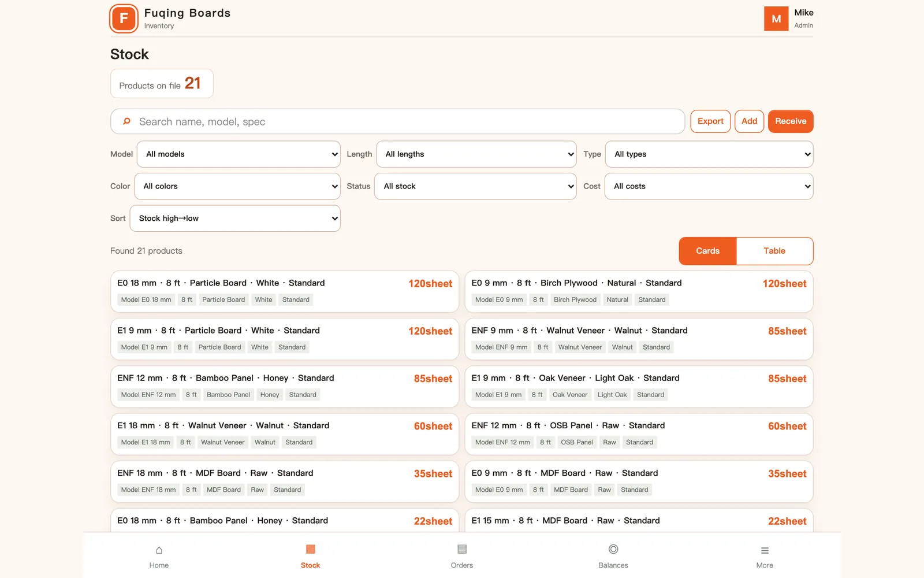Screen dimensions: 924x578
Task: Focus the search name, model, spec field
Action: [x=397, y=121]
